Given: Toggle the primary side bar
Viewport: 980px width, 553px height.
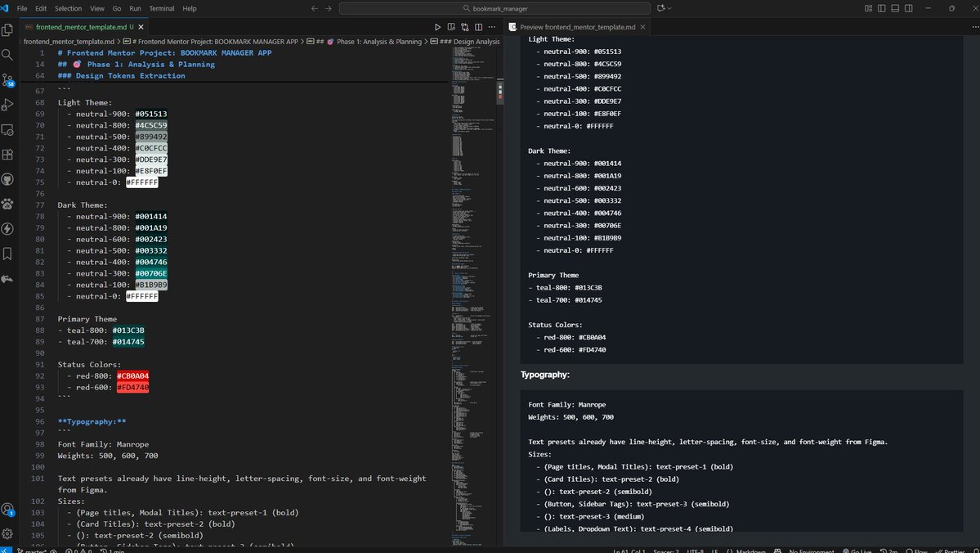Looking at the screenshot, I should tap(881, 9).
